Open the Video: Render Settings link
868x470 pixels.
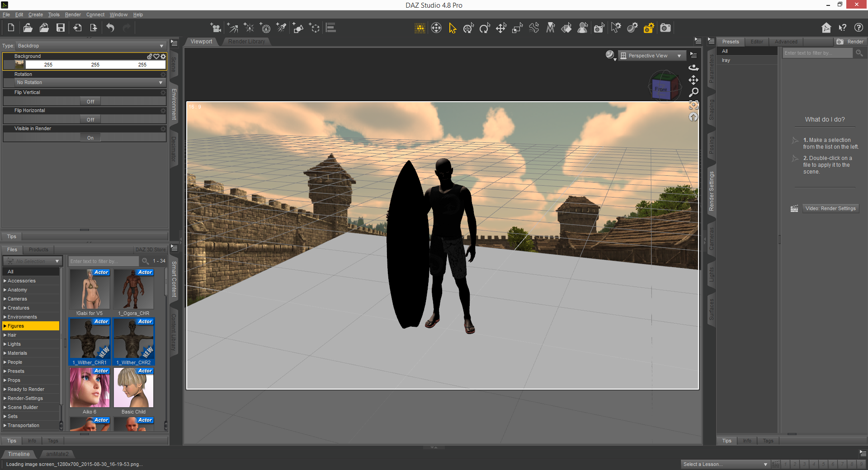(x=830, y=208)
